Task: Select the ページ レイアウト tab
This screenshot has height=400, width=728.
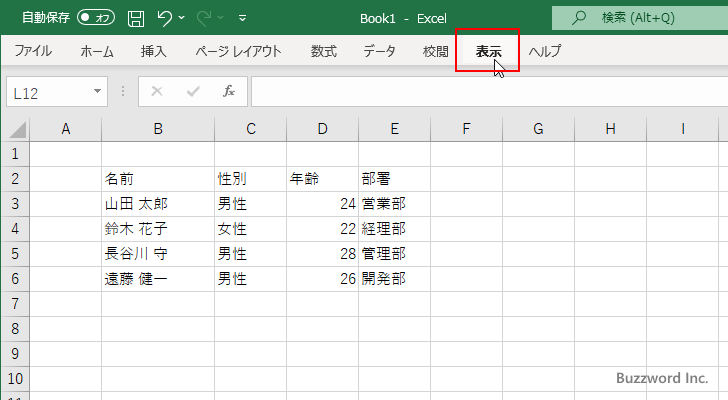Action: tap(238, 51)
